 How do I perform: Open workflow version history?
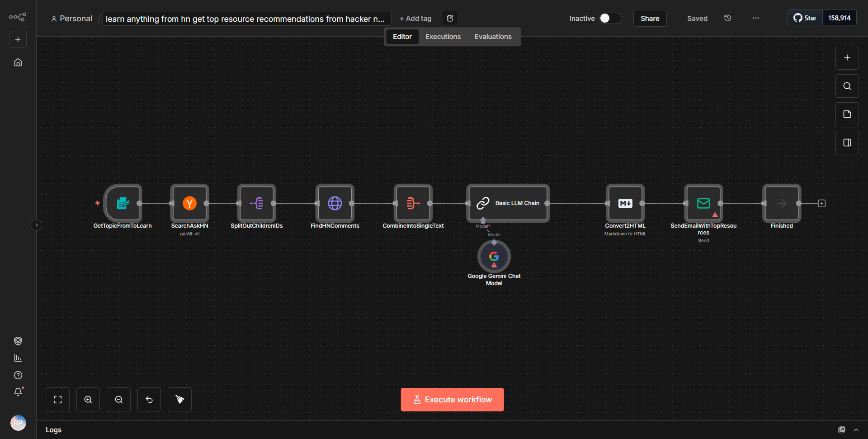point(727,18)
